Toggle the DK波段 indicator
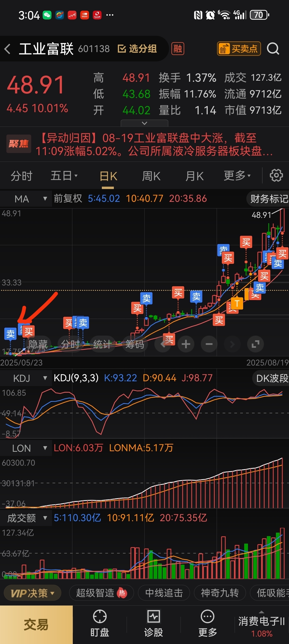Viewport: 289px width, 644px height. [271, 378]
